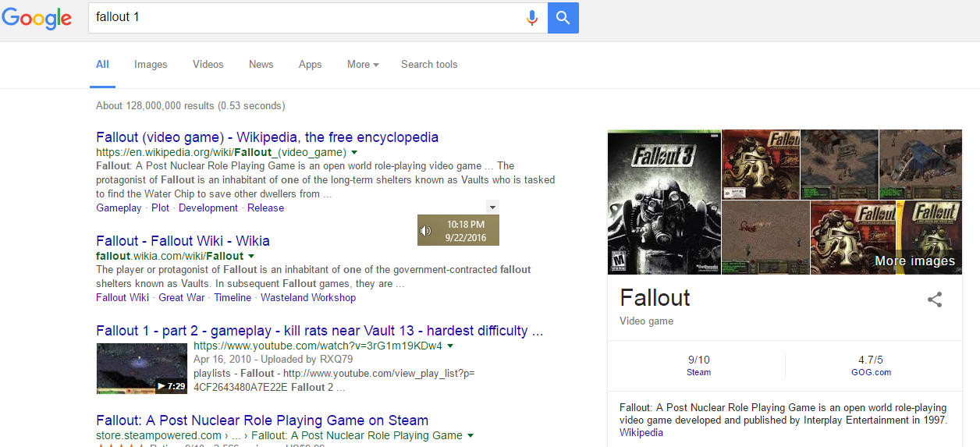Viewport: 980px width, 447px height.
Task: Click the Google logo
Action: [37, 19]
